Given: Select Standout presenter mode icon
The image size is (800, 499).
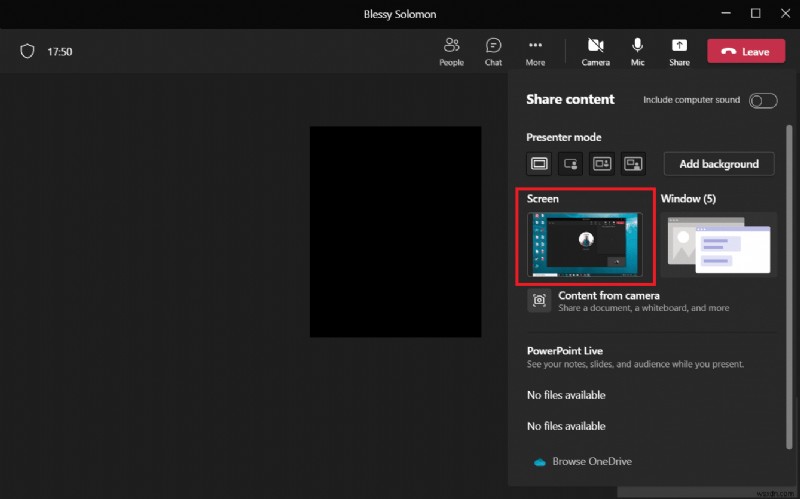Looking at the screenshot, I should (570, 163).
